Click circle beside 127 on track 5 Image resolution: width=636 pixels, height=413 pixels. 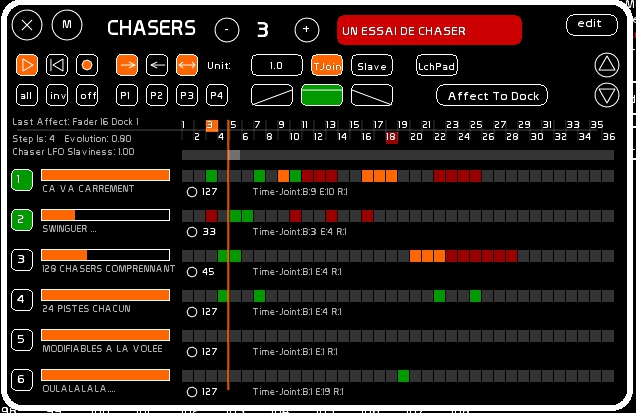[x=192, y=352]
